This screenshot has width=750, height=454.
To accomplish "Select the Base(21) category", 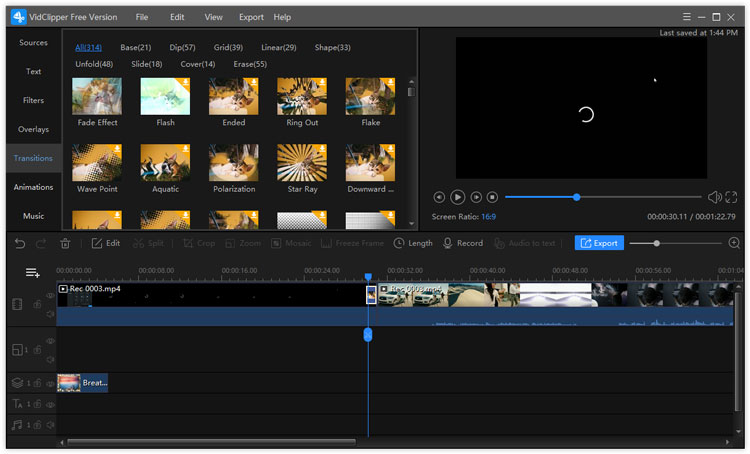I will [x=136, y=47].
